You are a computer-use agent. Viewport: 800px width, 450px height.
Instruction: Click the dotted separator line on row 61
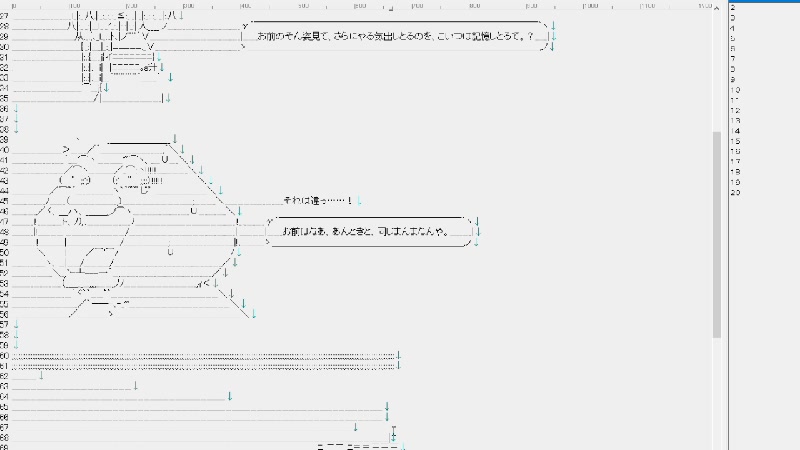click(200, 366)
